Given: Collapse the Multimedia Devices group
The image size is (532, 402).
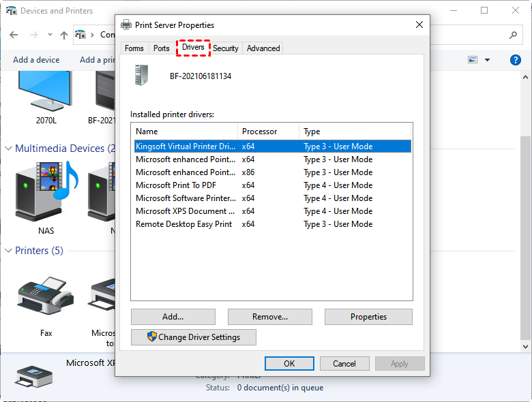Looking at the screenshot, I should pyautogui.click(x=8, y=149).
